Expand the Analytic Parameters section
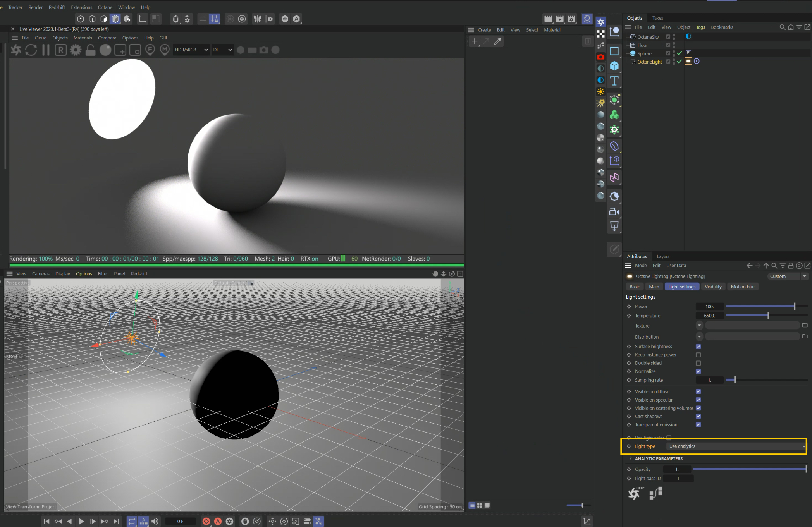This screenshot has height=527, width=812. pos(631,458)
